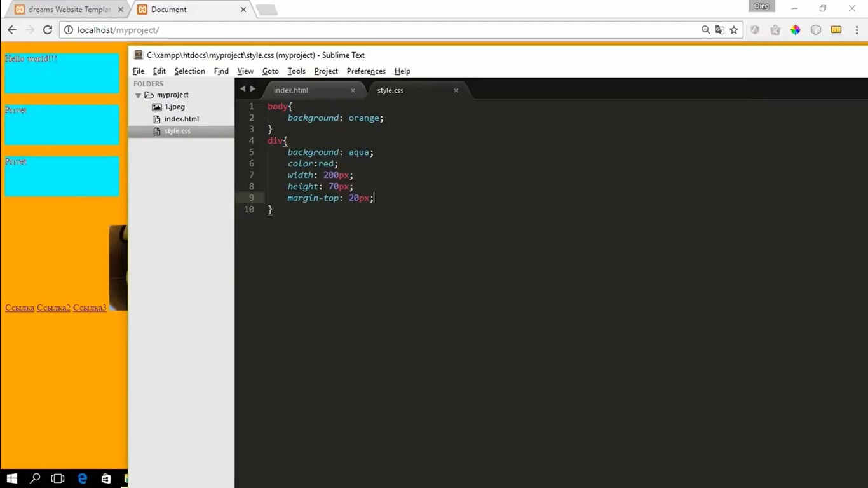This screenshot has width=868, height=488.
Task: Click line number 1 in the gutter
Action: click(x=252, y=106)
